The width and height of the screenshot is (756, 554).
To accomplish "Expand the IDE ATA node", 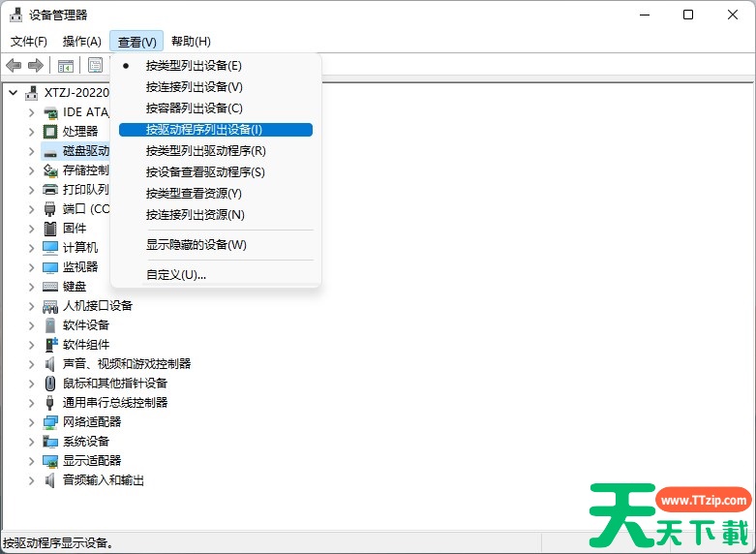I will pos(32,112).
